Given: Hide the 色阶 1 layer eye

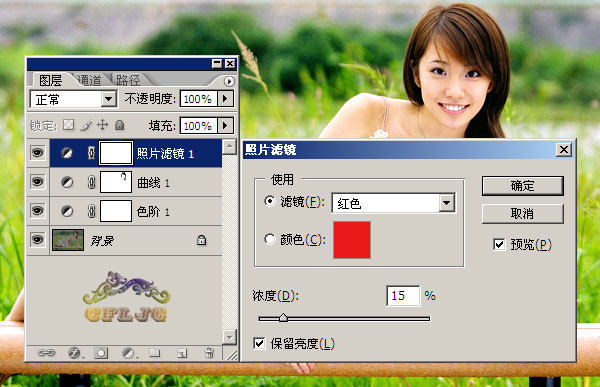Looking at the screenshot, I should (x=38, y=211).
